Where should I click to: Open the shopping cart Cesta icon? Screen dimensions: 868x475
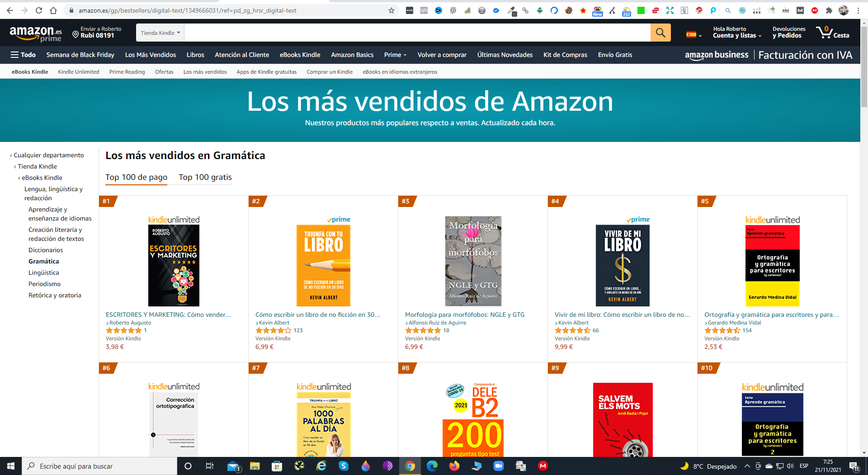pos(832,33)
